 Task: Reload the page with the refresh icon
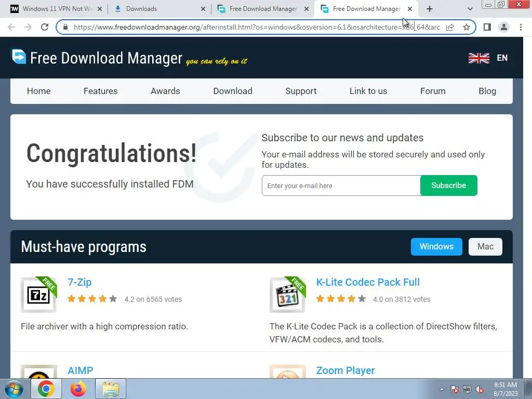[x=45, y=27]
